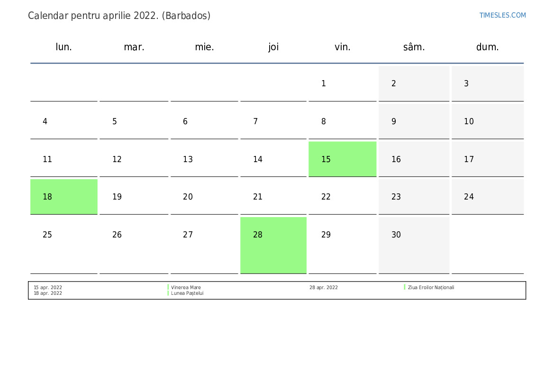Click Sunday April 10 cell
Screen dimensions: 554x392
(x=487, y=121)
